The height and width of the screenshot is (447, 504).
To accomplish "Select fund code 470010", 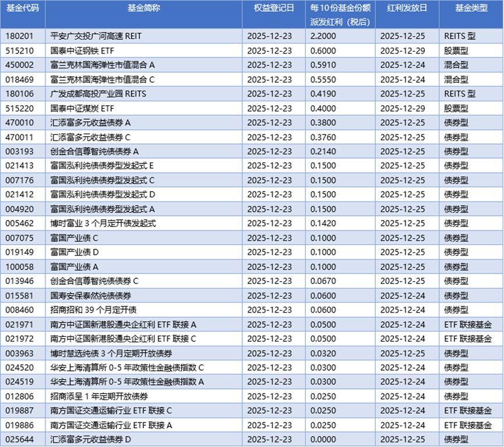I will coord(19,123).
